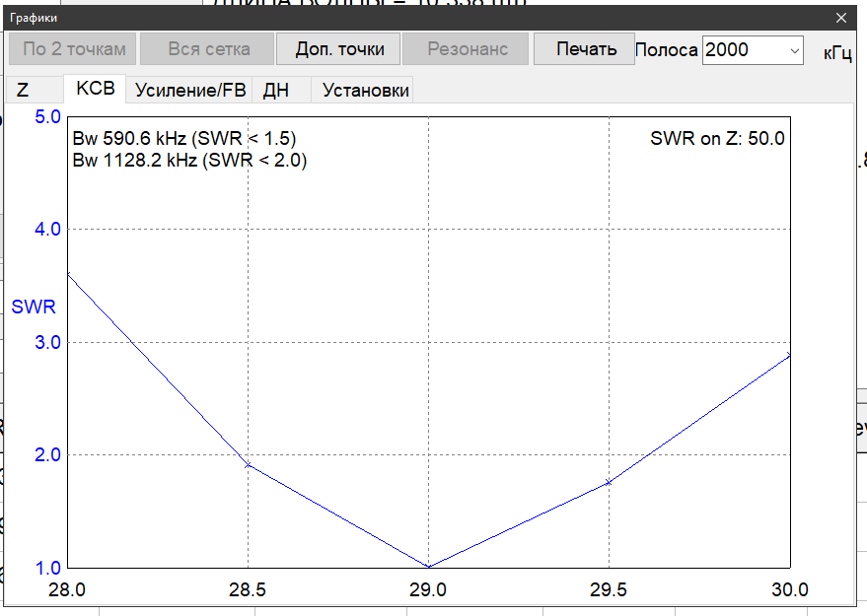Image resolution: width=867 pixels, height=616 pixels.
Task: Close the Графики window
Action: 840,18
